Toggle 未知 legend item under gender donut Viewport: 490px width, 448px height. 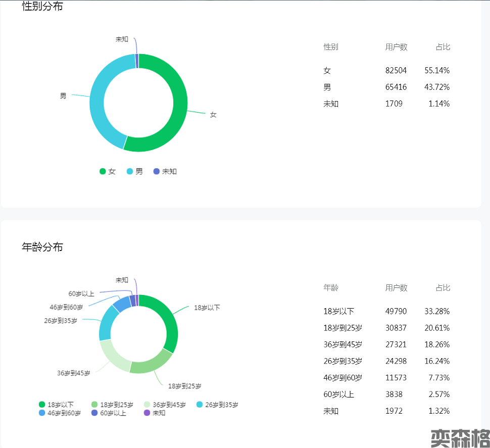[x=165, y=172]
